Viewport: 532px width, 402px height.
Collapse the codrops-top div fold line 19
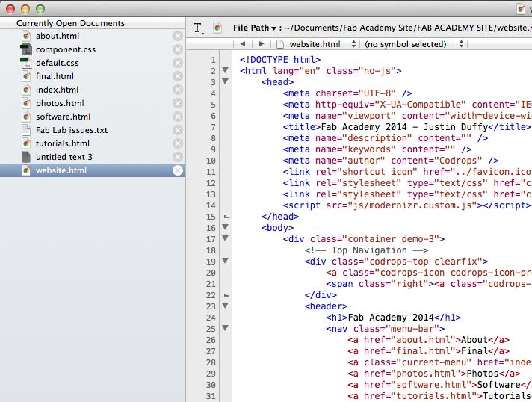click(225, 261)
